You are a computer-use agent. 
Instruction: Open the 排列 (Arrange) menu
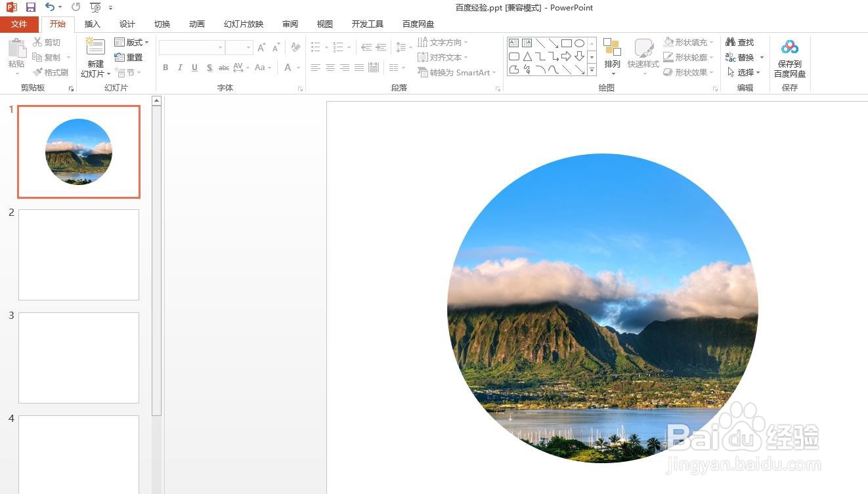[x=612, y=55]
